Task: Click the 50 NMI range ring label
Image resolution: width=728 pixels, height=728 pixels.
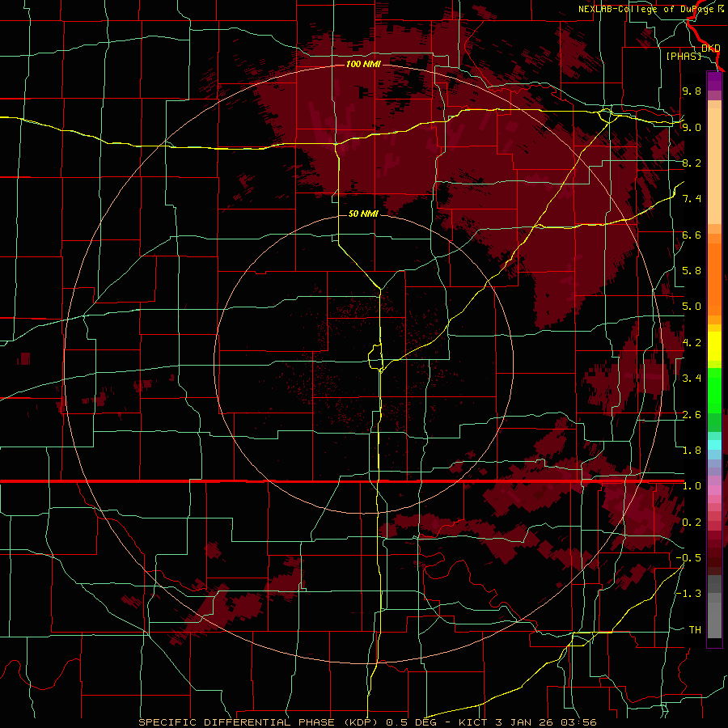Action: click(363, 214)
